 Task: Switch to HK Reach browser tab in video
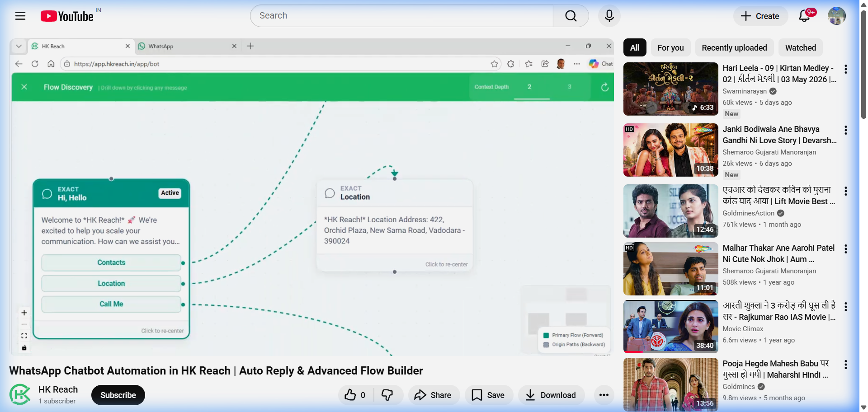(80, 46)
